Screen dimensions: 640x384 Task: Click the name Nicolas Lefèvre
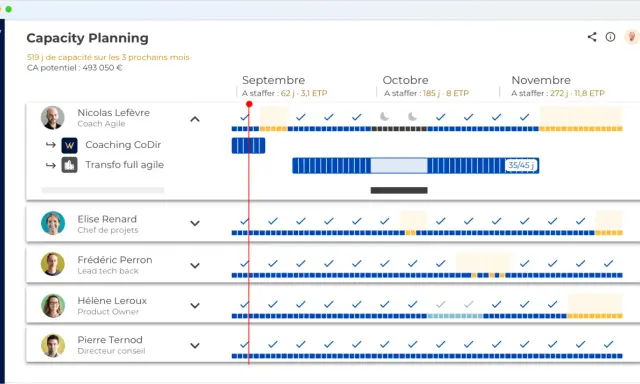click(113, 113)
